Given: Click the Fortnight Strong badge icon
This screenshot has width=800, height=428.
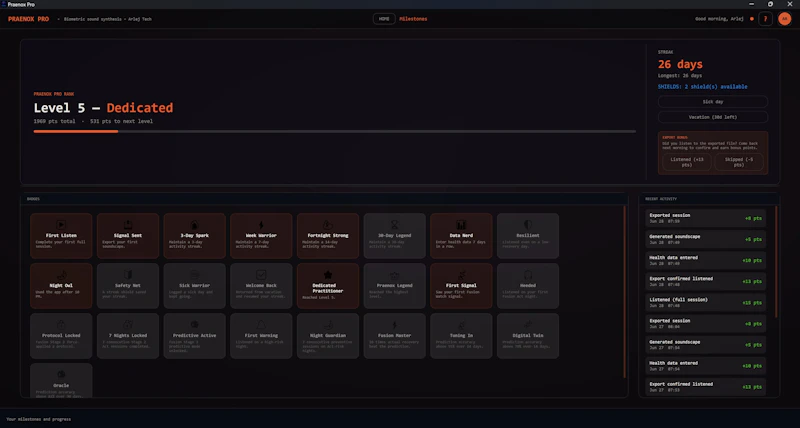Looking at the screenshot, I should tap(328, 224).
